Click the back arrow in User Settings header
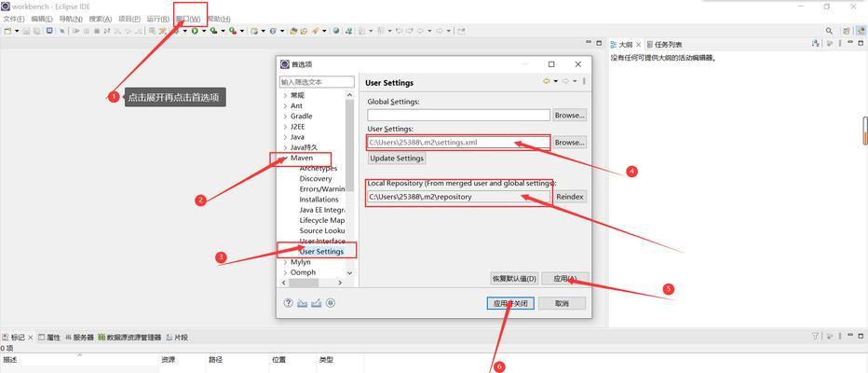The height and width of the screenshot is (373, 868). [x=547, y=81]
